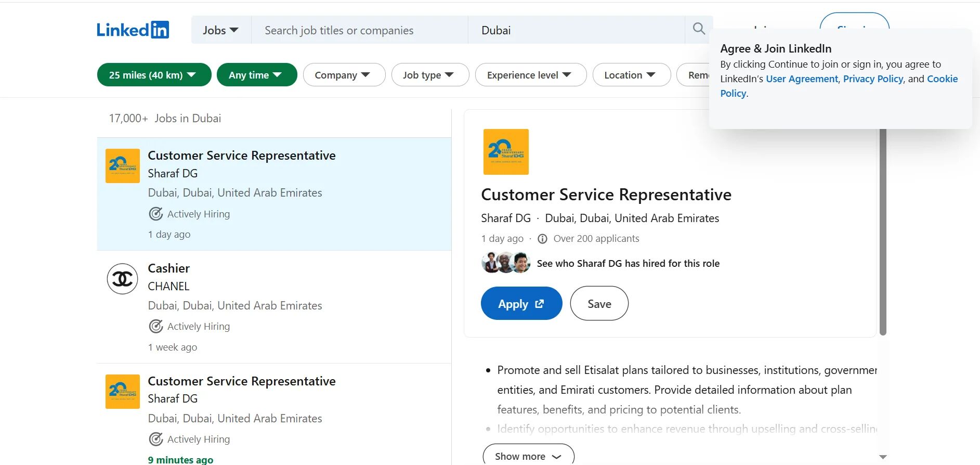980x465 pixels.
Task: Click the job title search field
Action: point(359,30)
